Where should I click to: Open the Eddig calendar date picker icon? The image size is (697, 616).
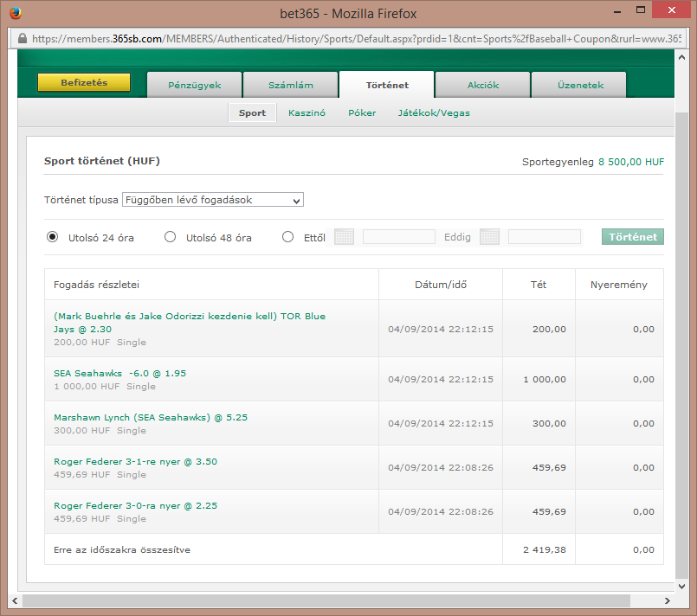[489, 237]
